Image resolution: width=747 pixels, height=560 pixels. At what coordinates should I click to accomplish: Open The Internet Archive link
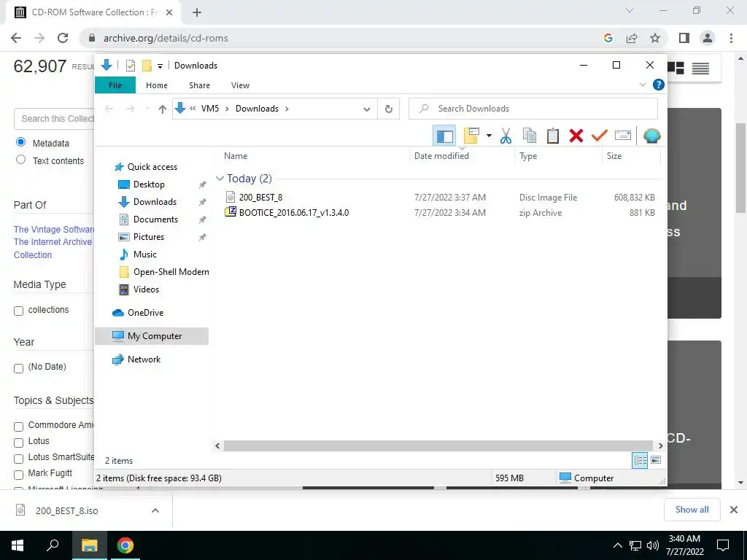pos(53,242)
